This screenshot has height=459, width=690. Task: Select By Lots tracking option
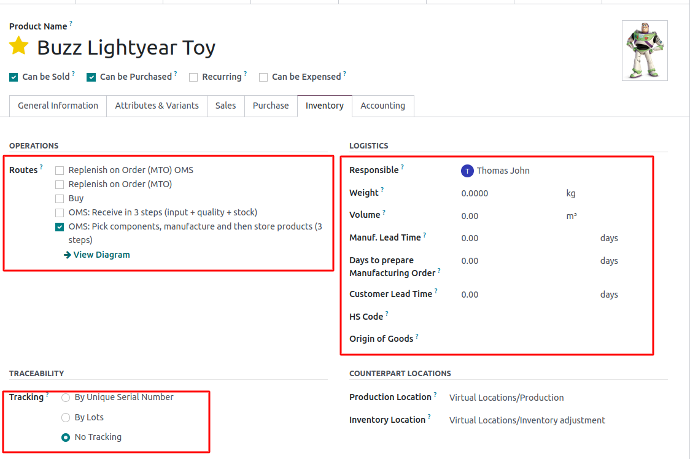pos(66,417)
